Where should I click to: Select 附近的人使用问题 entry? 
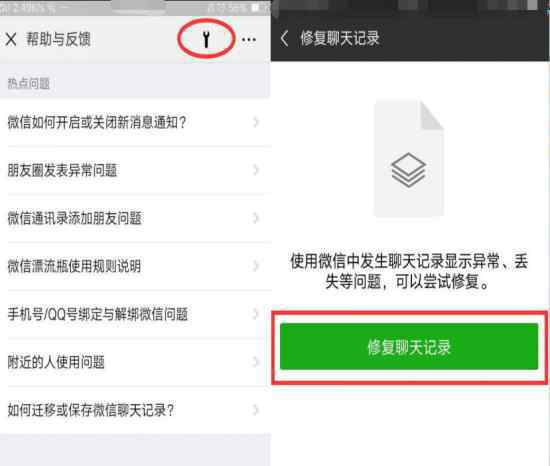pyautogui.click(x=135, y=362)
